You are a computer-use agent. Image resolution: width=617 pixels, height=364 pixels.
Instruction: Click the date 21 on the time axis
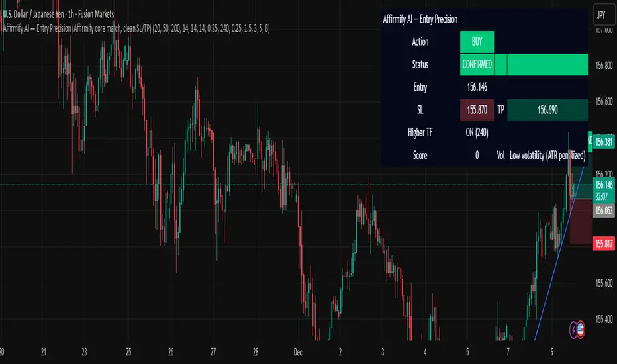click(43, 352)
